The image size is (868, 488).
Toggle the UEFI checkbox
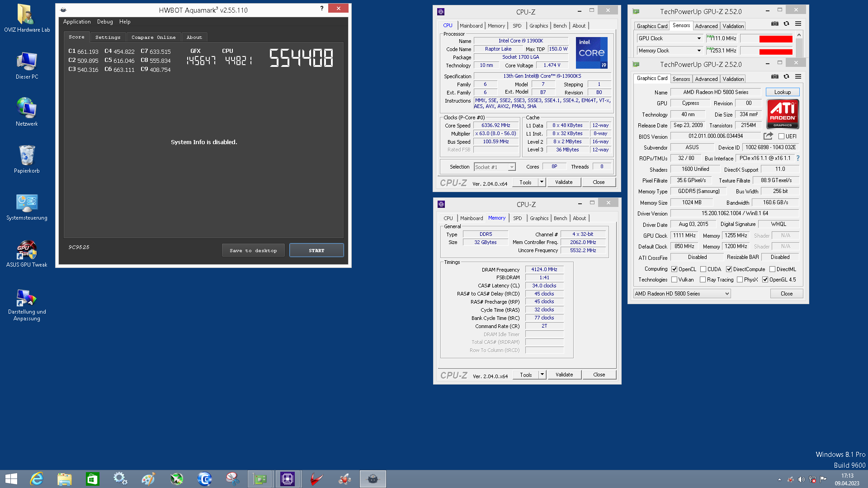tap(781, 136)
